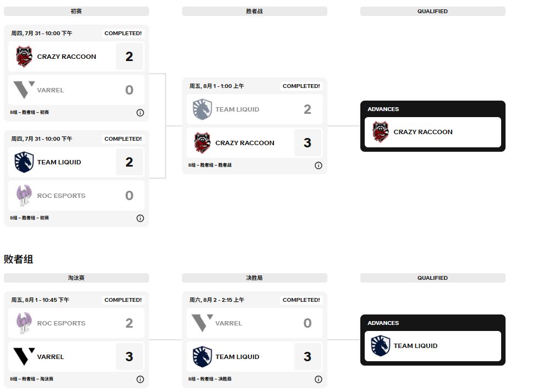Click the 败者组 section heading
Viewport: 538px width, 392px height.
click(19, 259)
